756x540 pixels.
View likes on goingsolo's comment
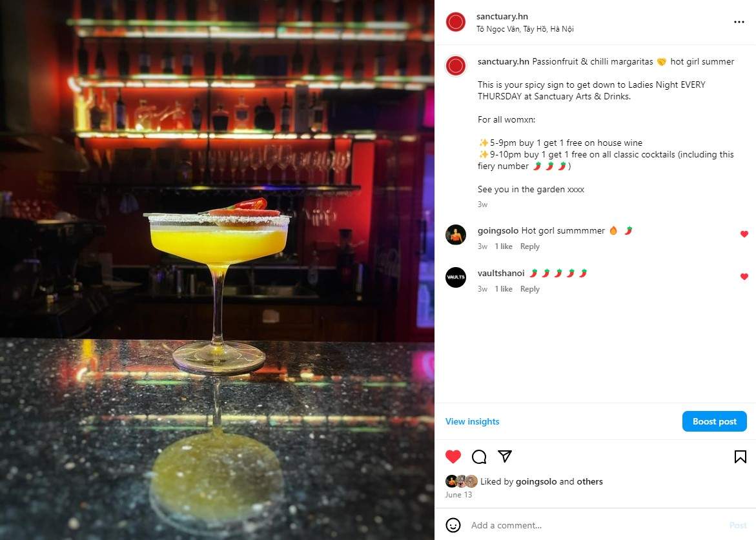(x=504, y=246)
